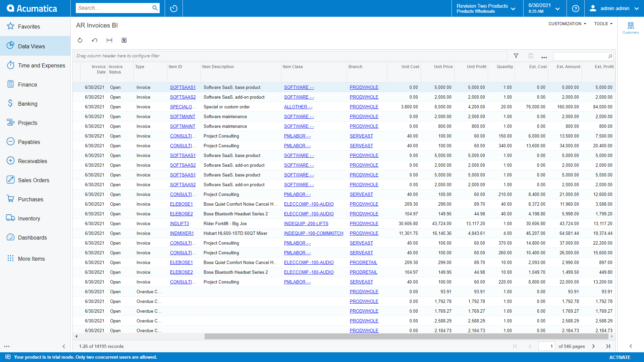Switch to Data Views in sidebar
Viewport: 644px width, 362px height.
31,46
